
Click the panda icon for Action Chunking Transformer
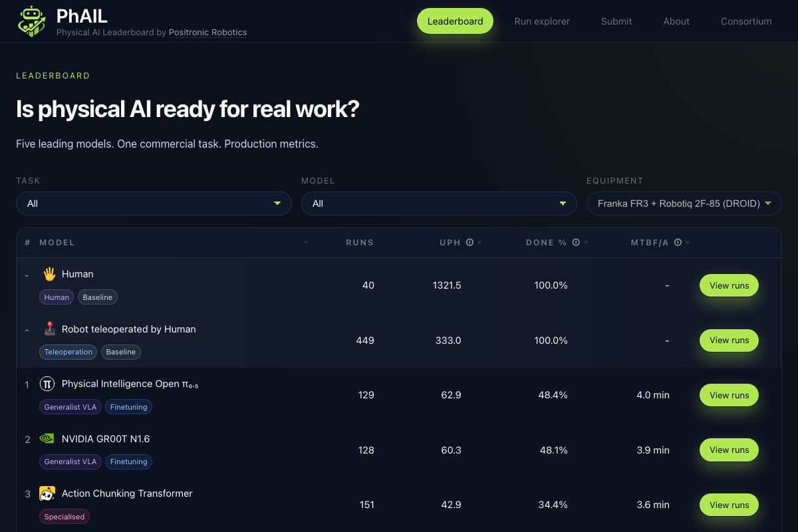(47, 493)
